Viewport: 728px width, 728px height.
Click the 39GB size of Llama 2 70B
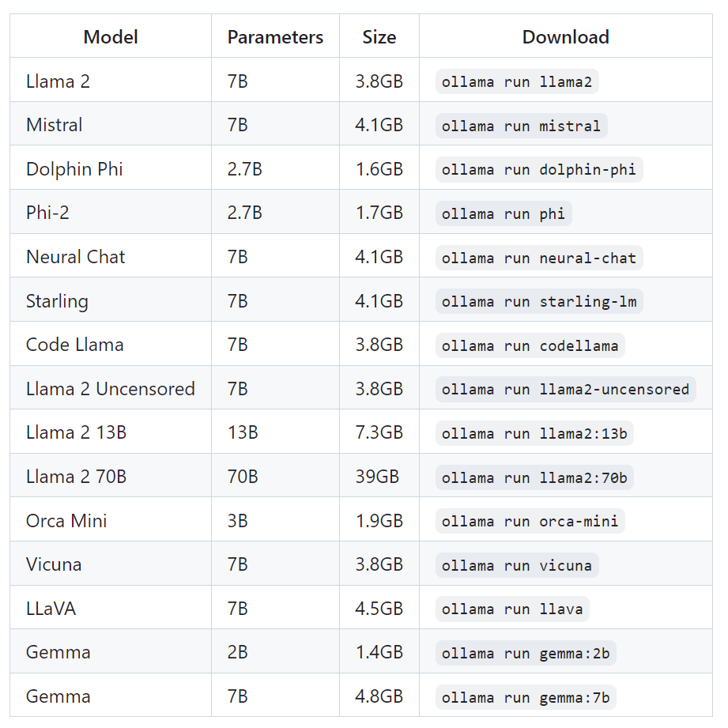[x=377, y=477]
